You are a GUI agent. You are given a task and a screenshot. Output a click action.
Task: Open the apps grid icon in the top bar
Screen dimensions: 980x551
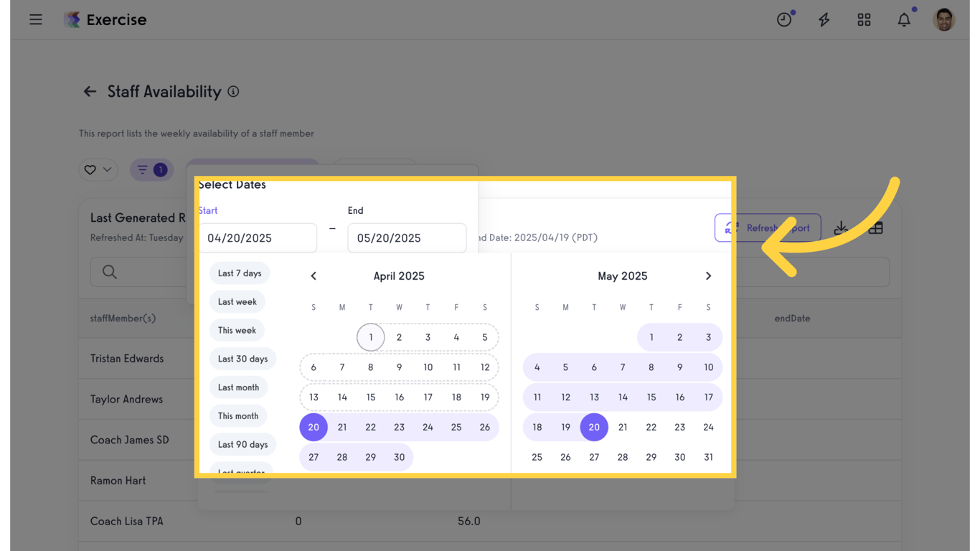pyautogui.click(x=864, y=19)
